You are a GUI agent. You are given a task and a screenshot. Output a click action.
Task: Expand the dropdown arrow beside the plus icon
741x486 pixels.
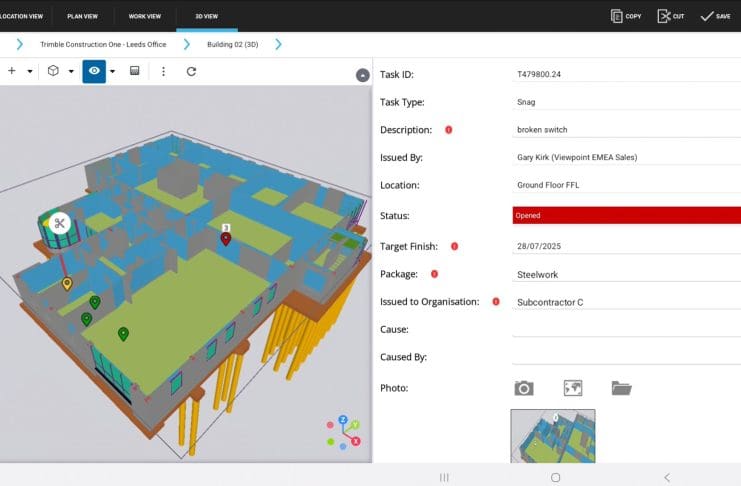tap(30, 72)
